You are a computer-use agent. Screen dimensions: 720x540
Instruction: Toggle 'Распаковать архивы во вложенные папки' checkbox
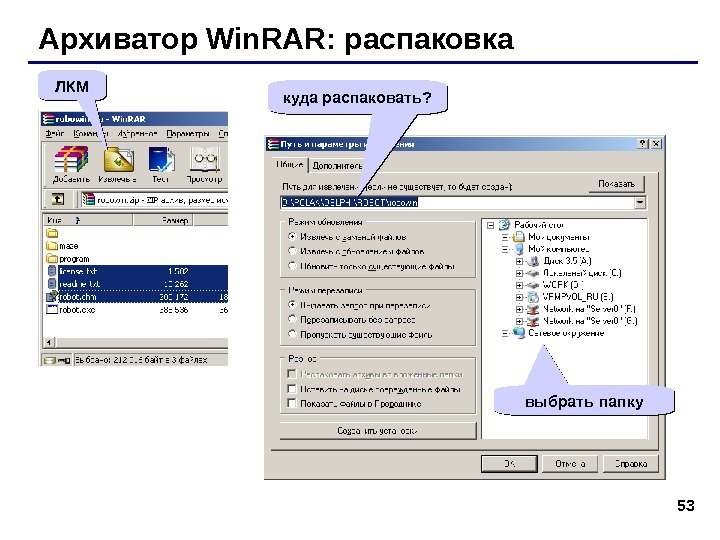click(292, 374)
